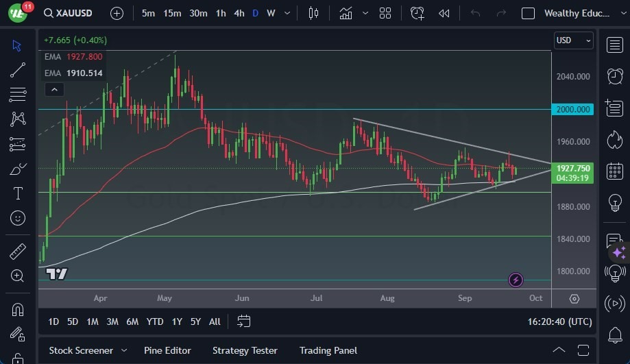Open the alerts alarm clock panel

pyautogui.click(x=615, y=76)
